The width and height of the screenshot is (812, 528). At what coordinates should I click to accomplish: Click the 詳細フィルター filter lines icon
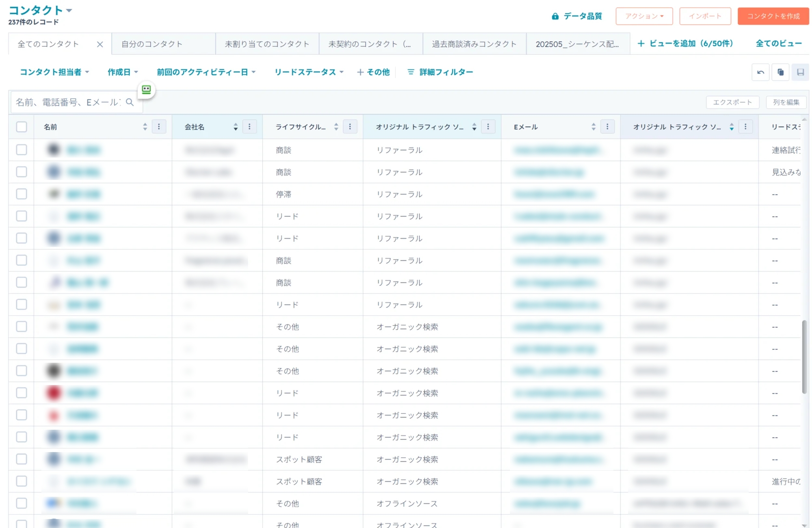tap(411, 72)
